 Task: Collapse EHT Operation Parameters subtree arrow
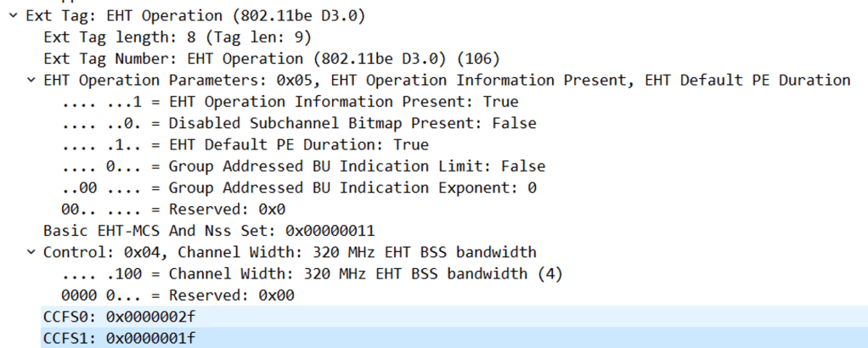point(32,81)
